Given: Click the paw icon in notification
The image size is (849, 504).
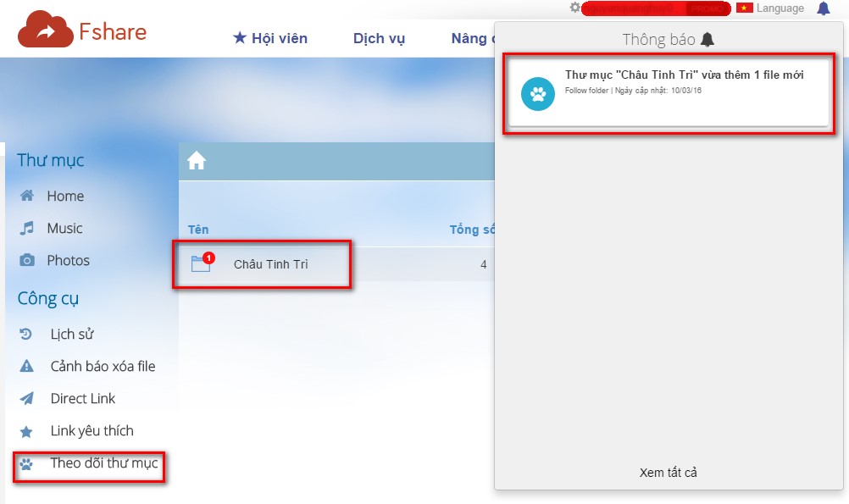Looking at the screenshot, I should coord(538,93).
